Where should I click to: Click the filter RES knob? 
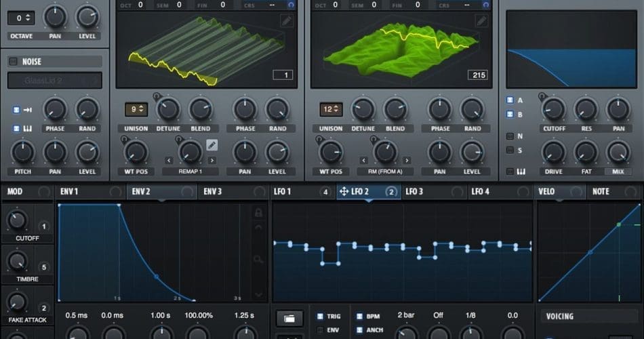click(x=586, y=109)
